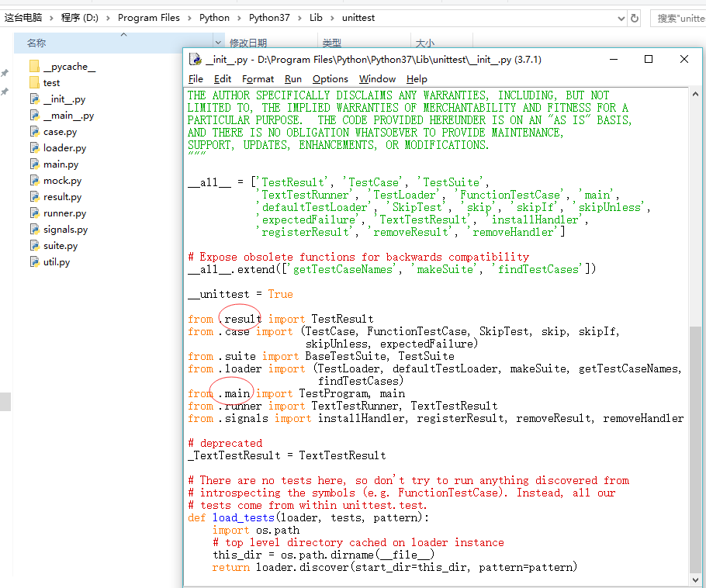Viewport: 706px width, 588px height.
Task: Expand the Python37 breadcrumb chevron
Action: pyautogui.click(x=299, y=18)
